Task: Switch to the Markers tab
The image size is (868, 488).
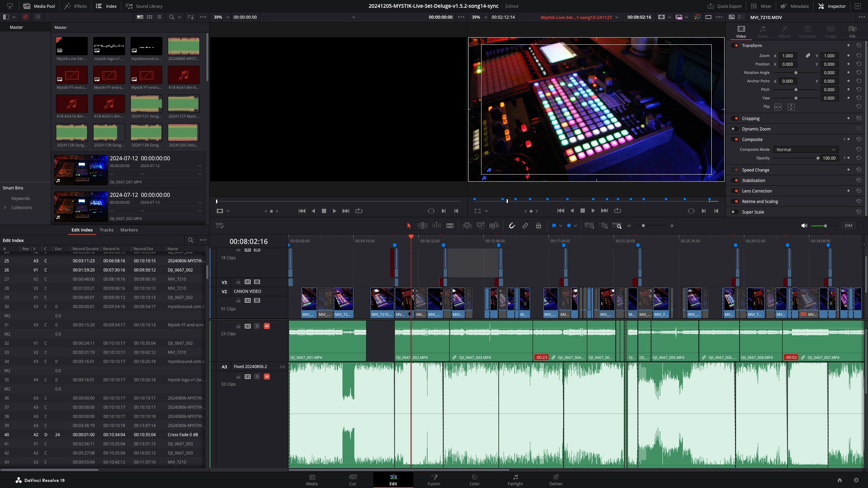Action: click(129, 230)
